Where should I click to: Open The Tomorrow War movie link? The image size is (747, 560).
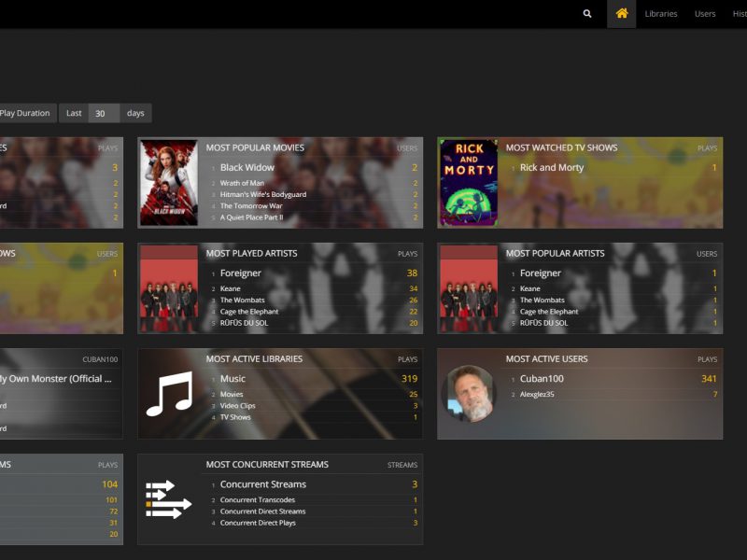(x=251, y=206)
